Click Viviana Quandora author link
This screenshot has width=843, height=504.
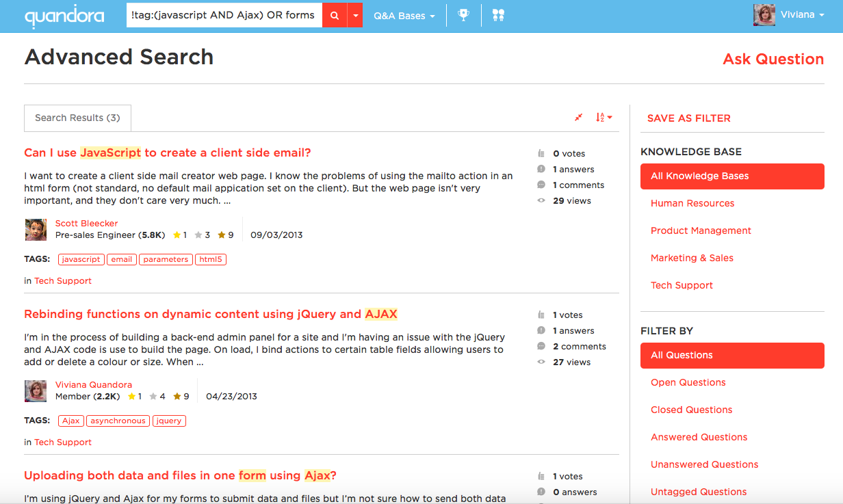point(94,385)
